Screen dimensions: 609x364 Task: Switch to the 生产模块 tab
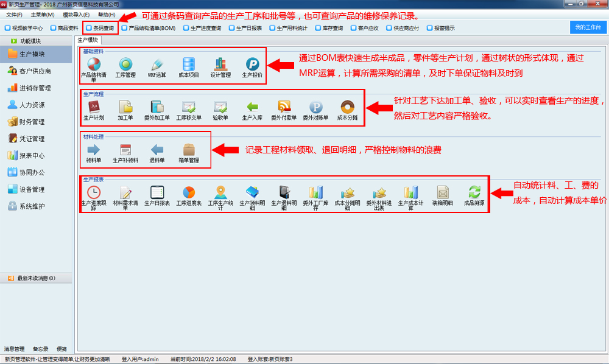pos(88,40)
